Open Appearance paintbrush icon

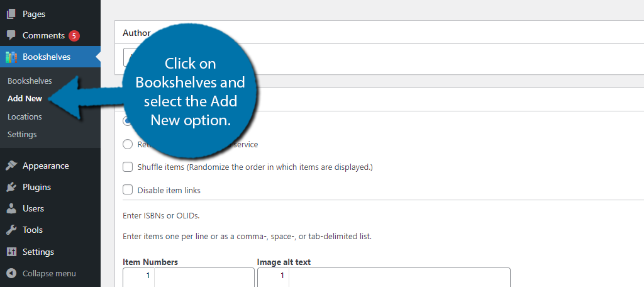[x=11, y=166]
